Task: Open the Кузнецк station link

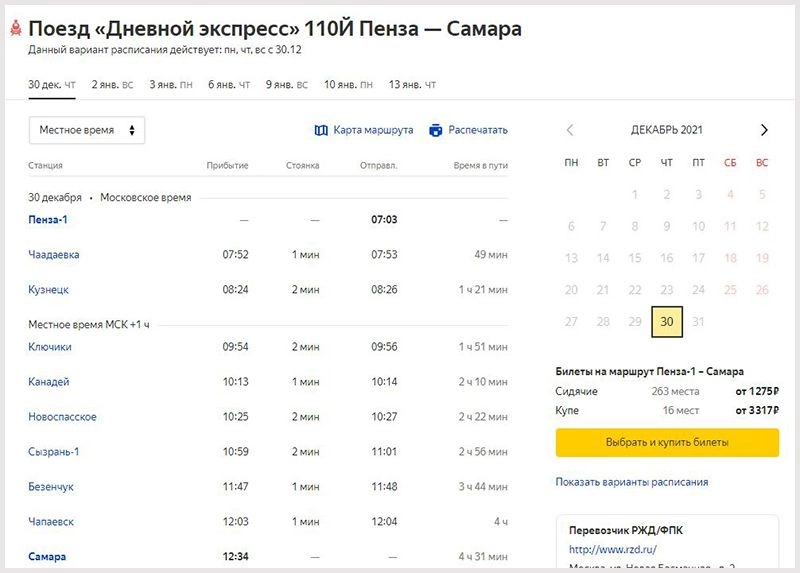Action: [x=49, y=290]
